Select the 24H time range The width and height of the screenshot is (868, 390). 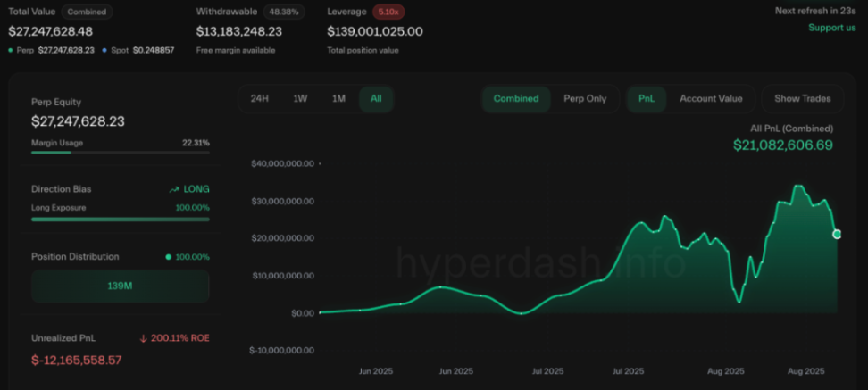pyautogui.click(x=260, y=99)
